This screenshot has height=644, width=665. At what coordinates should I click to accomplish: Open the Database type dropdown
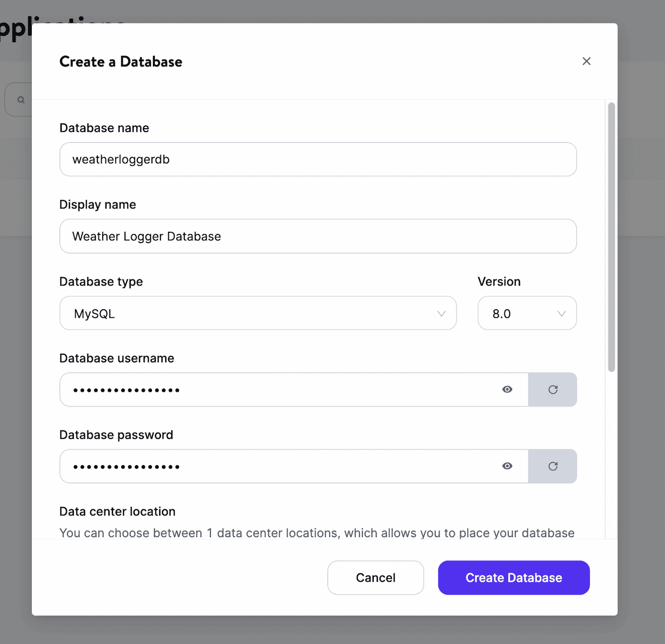point(258,313)
